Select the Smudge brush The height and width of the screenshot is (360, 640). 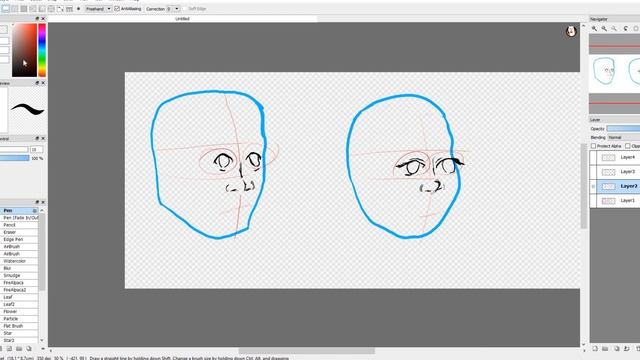tap(19, 276)
